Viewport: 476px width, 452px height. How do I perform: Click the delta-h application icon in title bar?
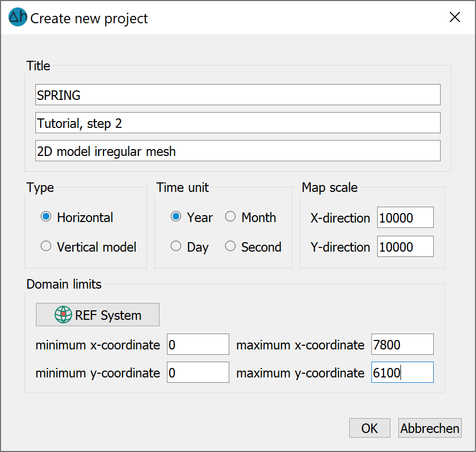click(17, 17)
